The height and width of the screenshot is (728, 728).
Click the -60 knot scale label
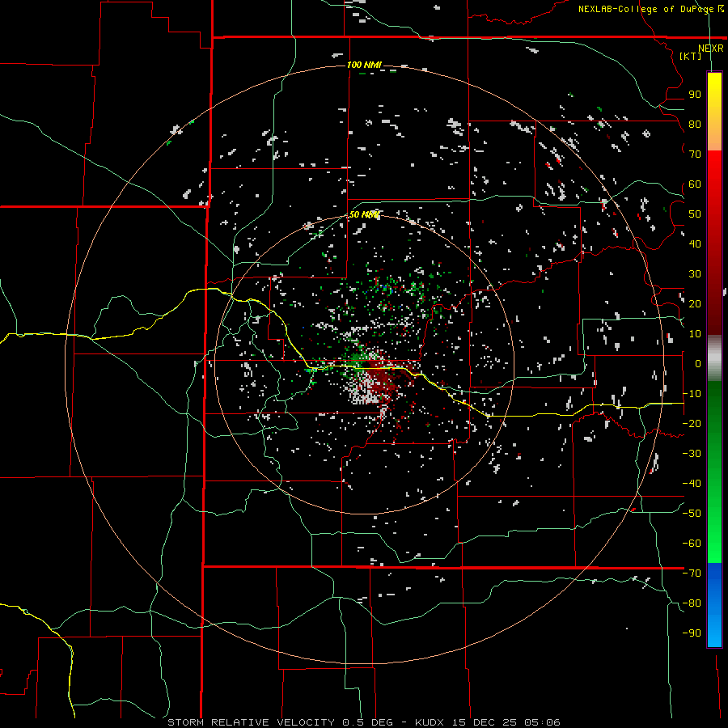(692, 544)
